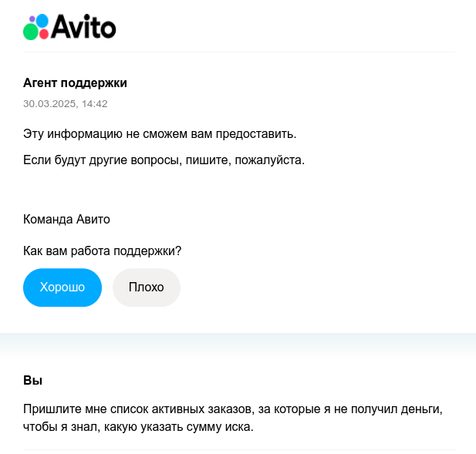Click the divider line under Avito header
This screenshot has height=454, width=476.
click(238, 52)
